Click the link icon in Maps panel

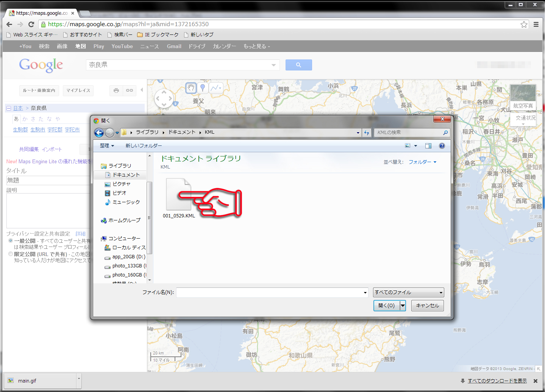129,91
